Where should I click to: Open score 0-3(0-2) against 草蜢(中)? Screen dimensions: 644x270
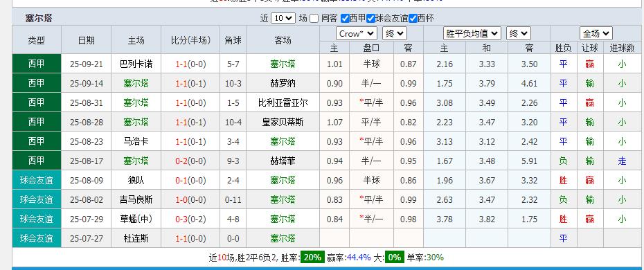coord(190,219)
